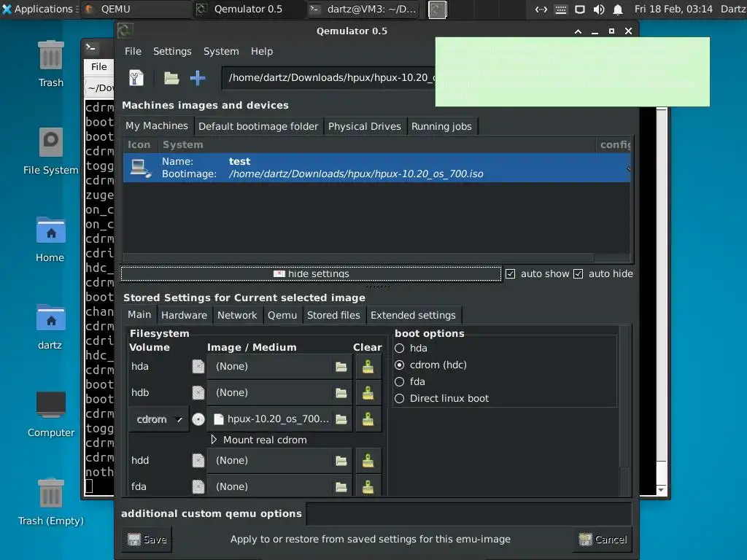The image size is (747, 560).
Task: Open the File menu in terminal window
Action: point(99,66)
